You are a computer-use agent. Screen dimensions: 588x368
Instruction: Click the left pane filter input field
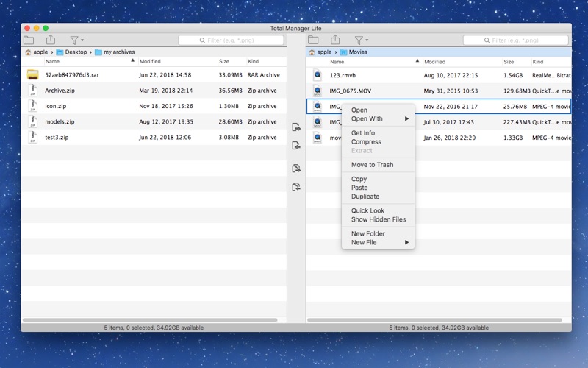[x=231, y=40]
